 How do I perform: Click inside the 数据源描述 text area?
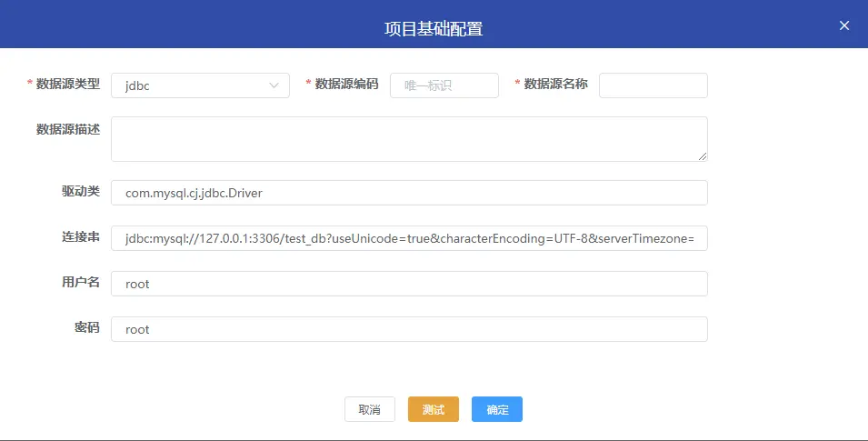[x=408, y=139]
